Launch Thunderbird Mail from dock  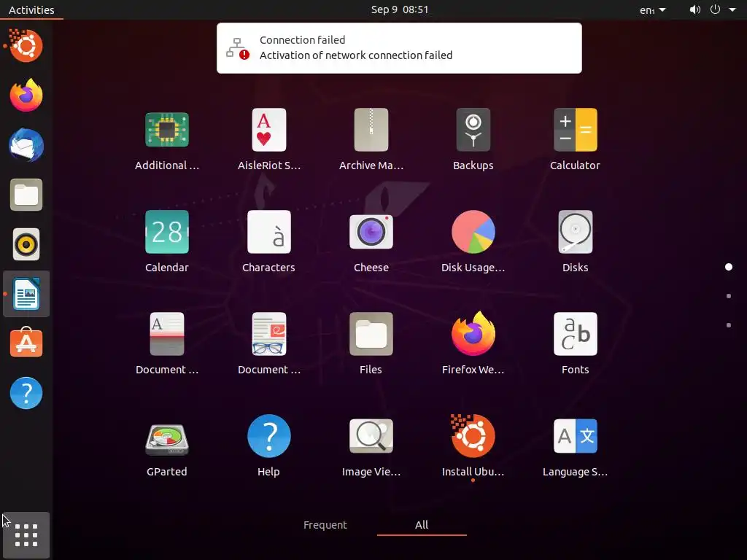pyautogui.click(x=26, y=145)
